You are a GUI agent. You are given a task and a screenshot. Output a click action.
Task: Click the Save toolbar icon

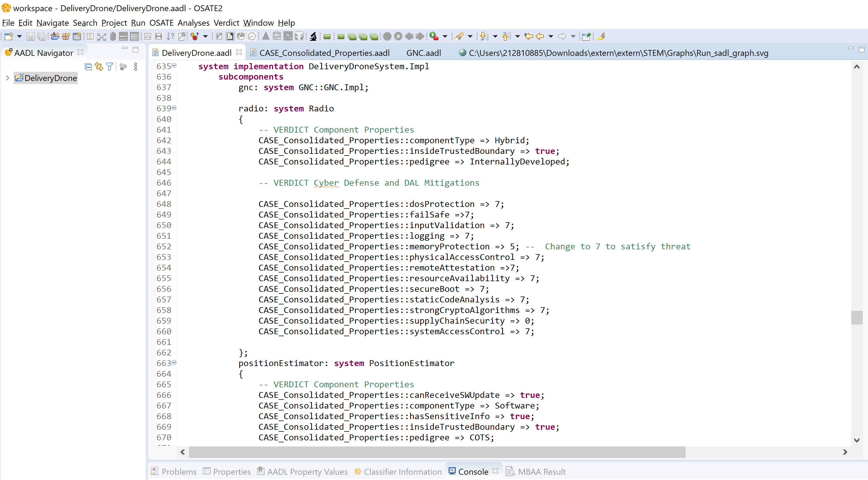click(x=31, y=36)
